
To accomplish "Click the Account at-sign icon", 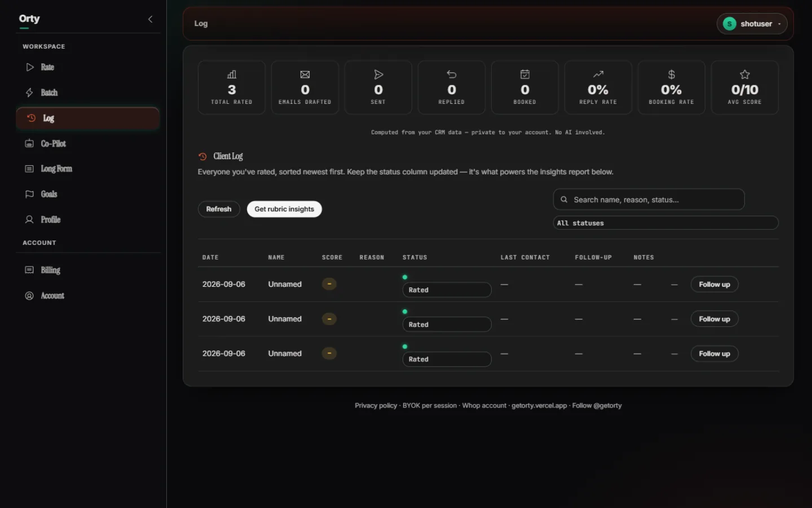I will point(29,296).
